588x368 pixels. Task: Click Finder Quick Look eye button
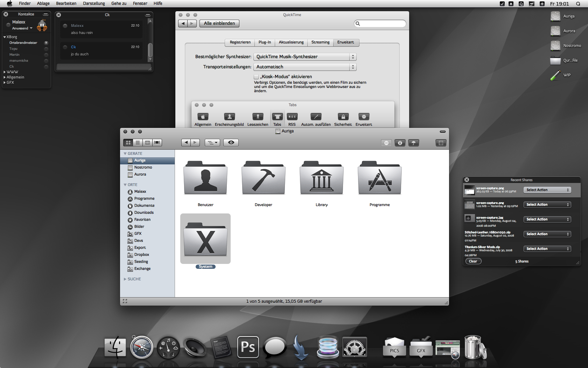(231, 143)
